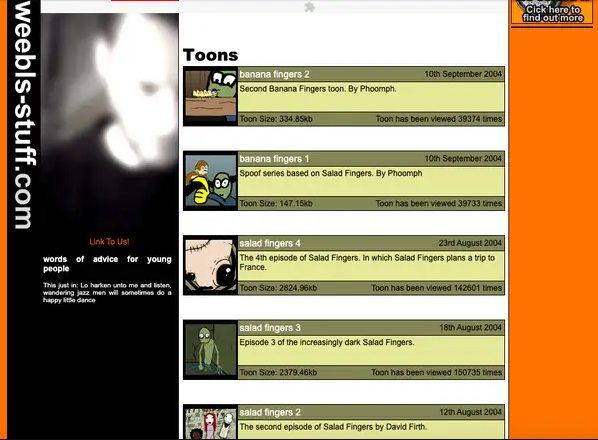The height and width of the screenshot is (440, 598).
Task: Click 'Toon has been viewed 150735 times'
Action: 437,373
